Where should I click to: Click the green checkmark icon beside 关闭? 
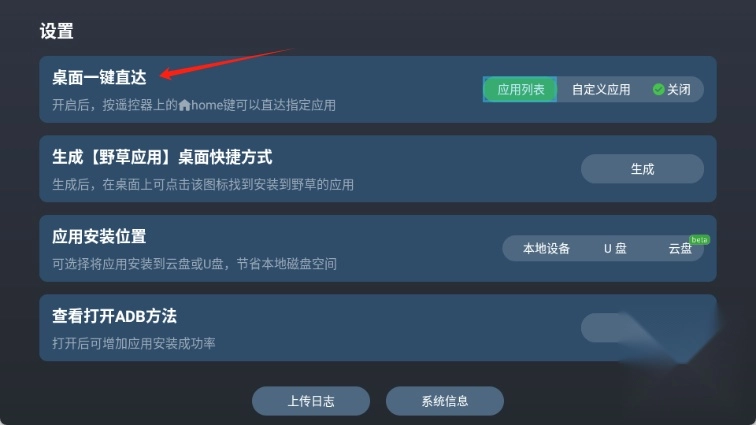(658, 89)
